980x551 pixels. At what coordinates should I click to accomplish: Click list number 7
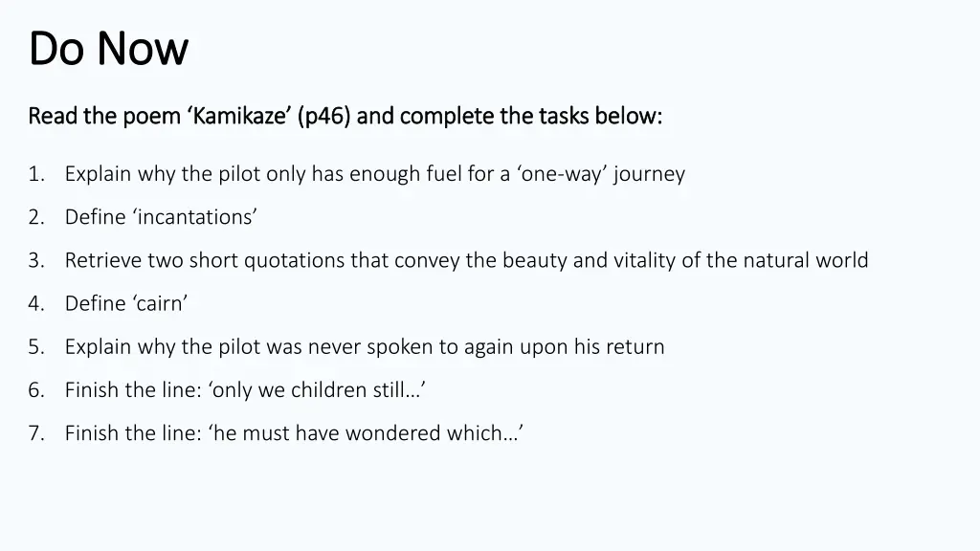click(36, 433)
